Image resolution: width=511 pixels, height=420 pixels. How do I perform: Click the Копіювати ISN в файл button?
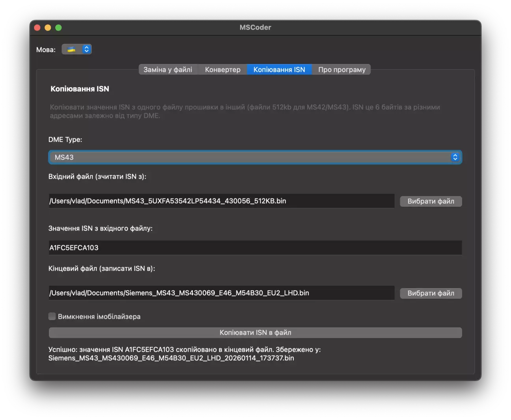click(x=255, y=333)
